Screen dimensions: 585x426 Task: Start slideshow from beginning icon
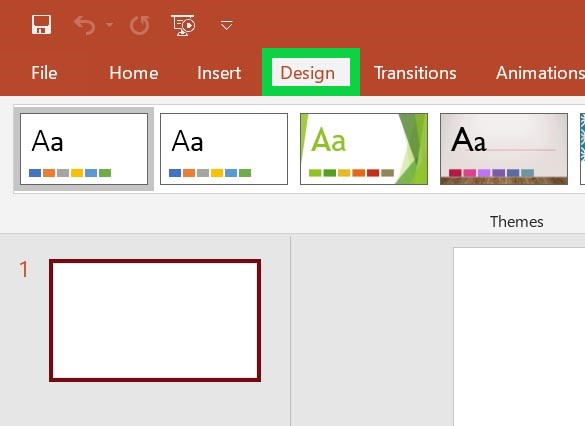point(183,25)
